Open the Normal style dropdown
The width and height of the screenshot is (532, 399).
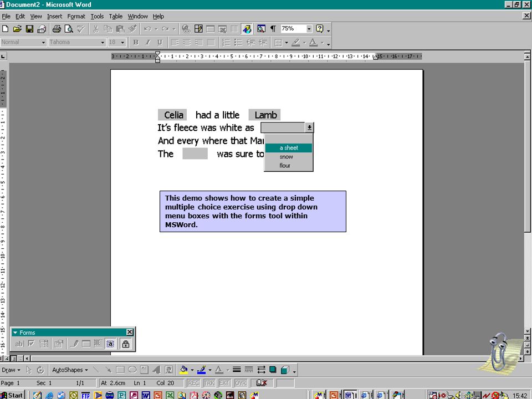point(43,43)
